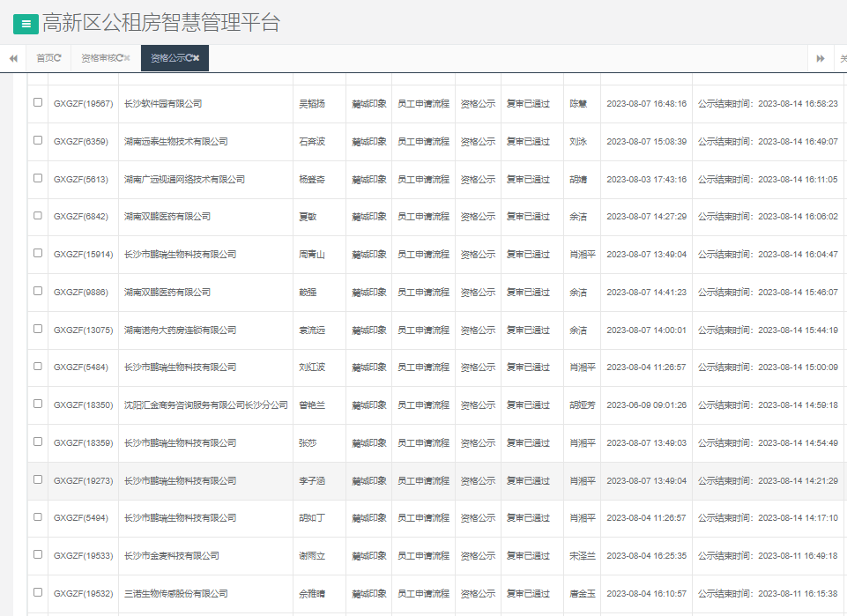Click 公示结束时间 2023-08-14 16:58:23
This screenshot has height=616, width=847.
769,104
